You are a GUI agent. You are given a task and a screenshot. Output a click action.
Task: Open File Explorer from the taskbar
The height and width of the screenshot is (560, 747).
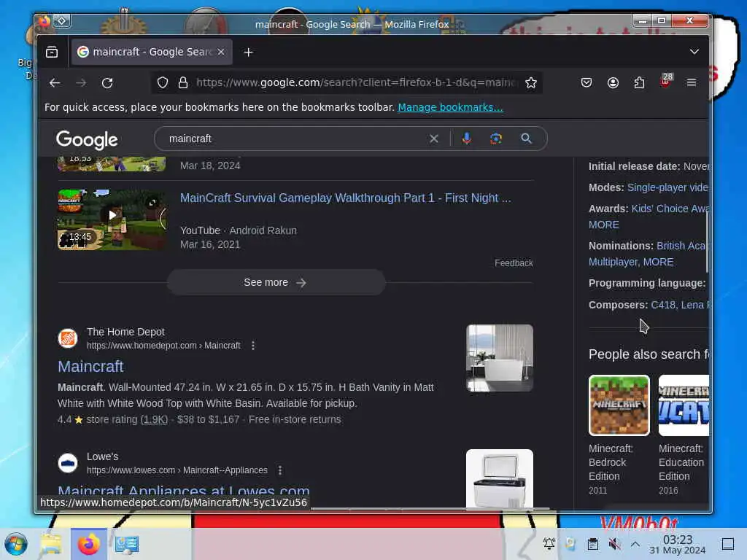coord(51,544)
